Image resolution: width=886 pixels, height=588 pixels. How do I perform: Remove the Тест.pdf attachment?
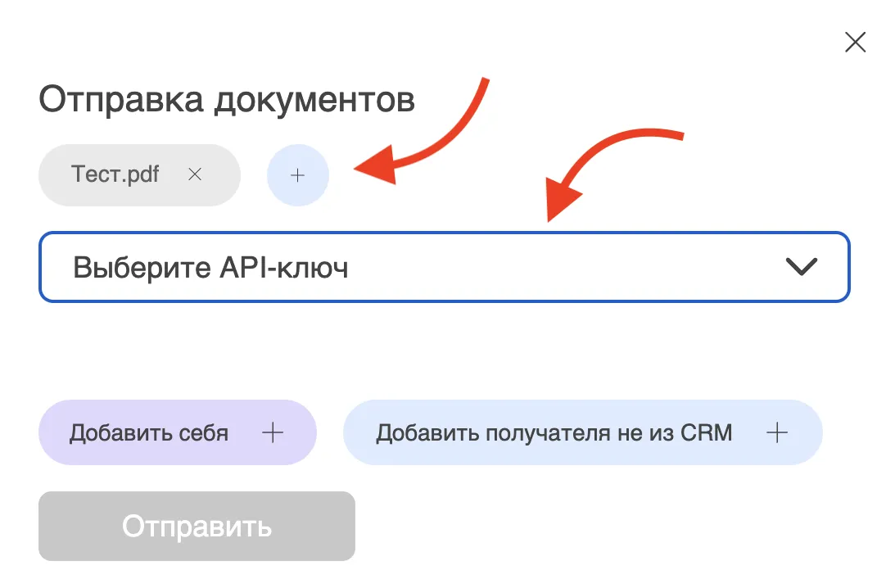(x=195, y=174)
